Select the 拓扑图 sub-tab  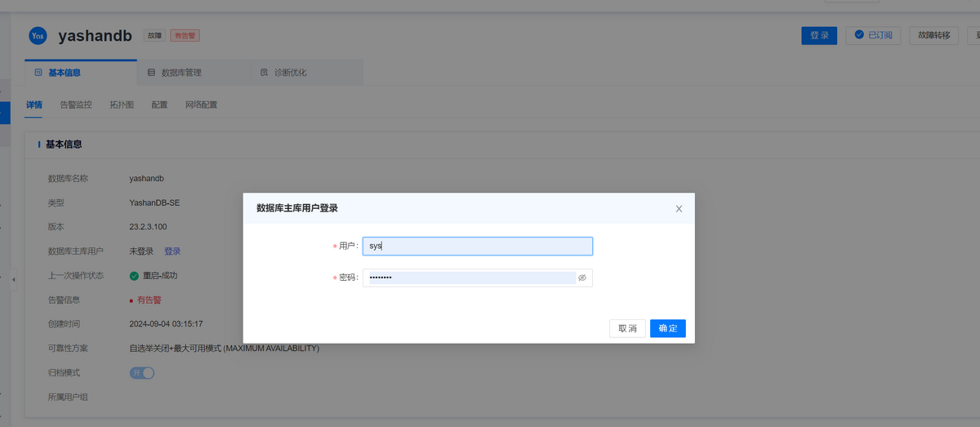122,105
